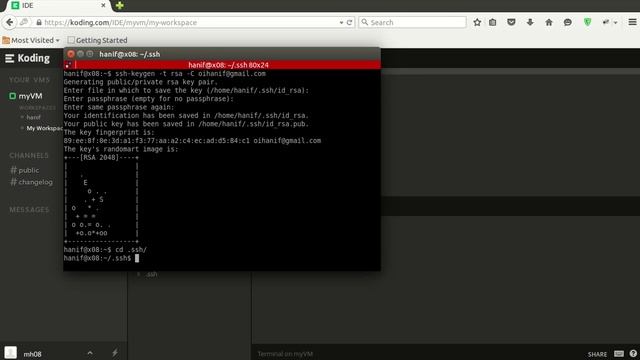This screenshot has width=640, height=360.
Task: Click the cd .ssh/ command line
Action: 105,249
